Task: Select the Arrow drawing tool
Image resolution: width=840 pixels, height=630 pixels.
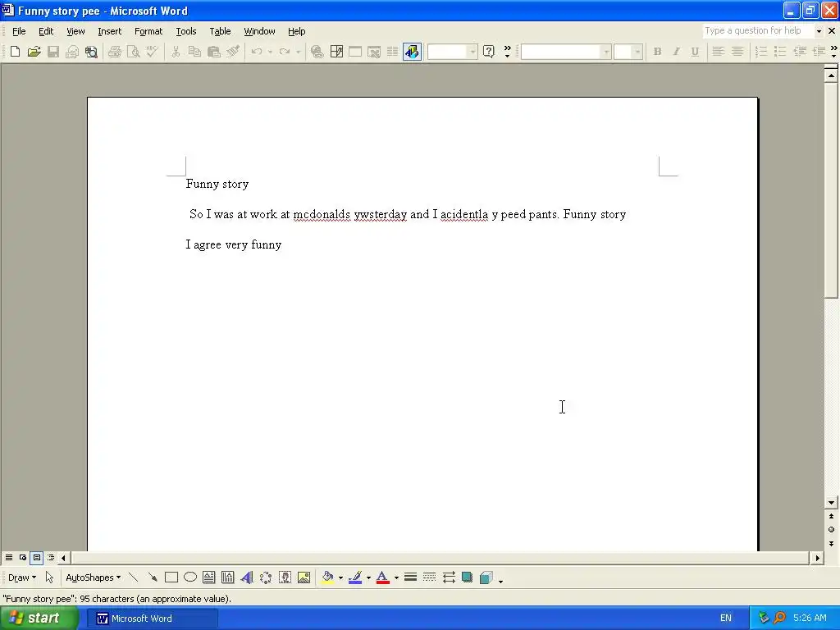Action: [x=153, y=577]
